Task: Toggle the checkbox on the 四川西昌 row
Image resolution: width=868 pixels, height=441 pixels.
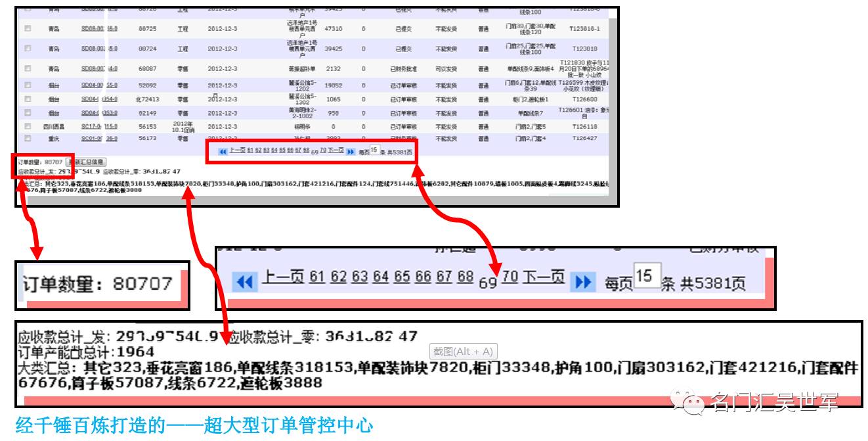Action: [x=28, y=126]
